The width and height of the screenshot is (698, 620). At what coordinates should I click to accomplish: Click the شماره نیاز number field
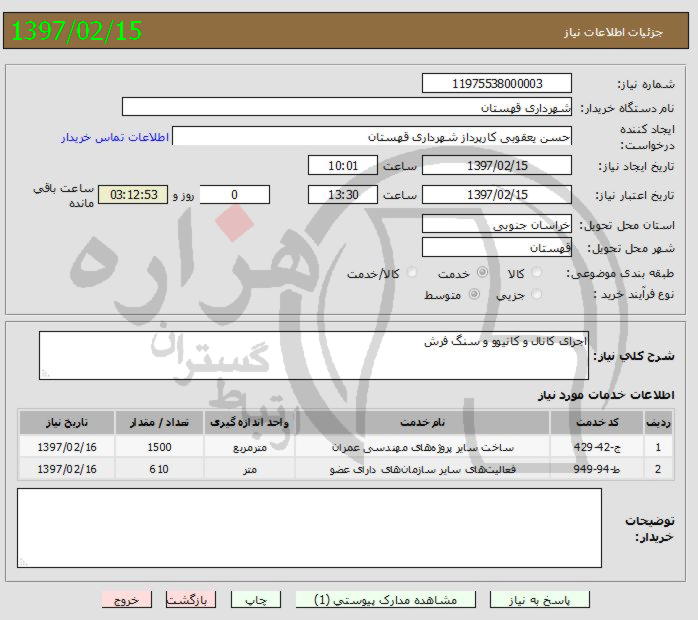pyautogui.click(x=497, y=83)
